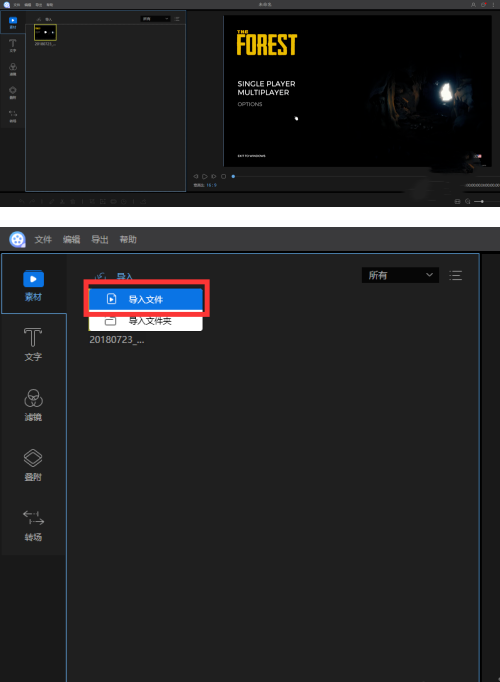Click the timeline zoom slider handle

click(x=482, y=201)
